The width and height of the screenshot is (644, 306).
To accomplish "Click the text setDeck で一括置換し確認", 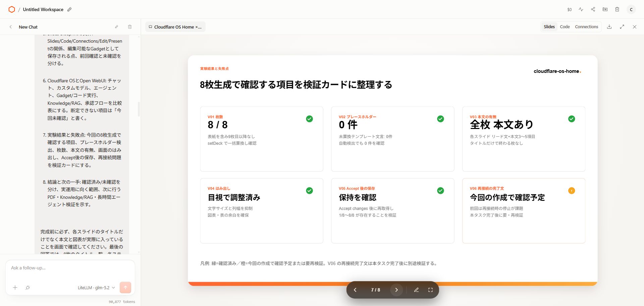I will tap(232, 143).
